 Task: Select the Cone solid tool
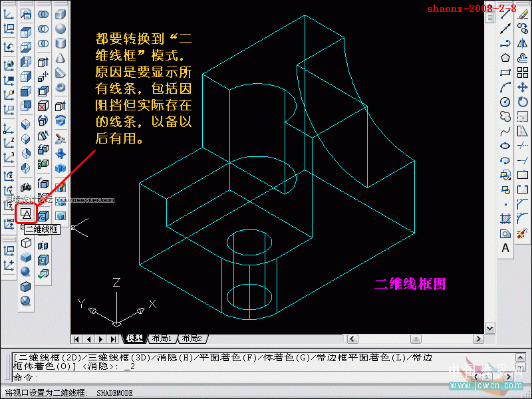61,58
